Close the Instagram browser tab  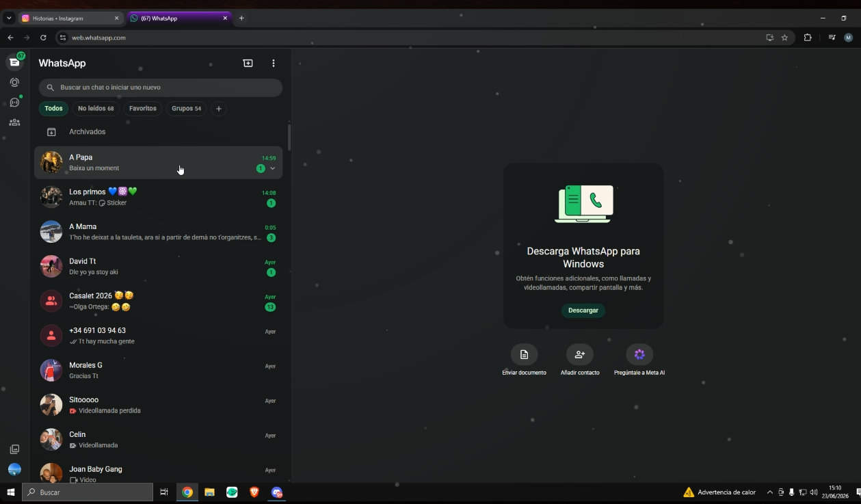coord(116,18)
